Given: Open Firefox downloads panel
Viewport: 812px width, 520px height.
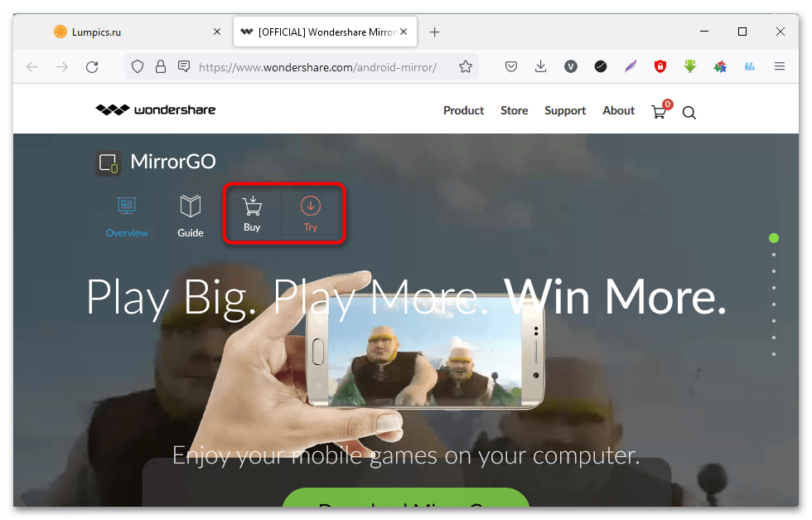Looking at the screenshot, I should tap(541, 66).
